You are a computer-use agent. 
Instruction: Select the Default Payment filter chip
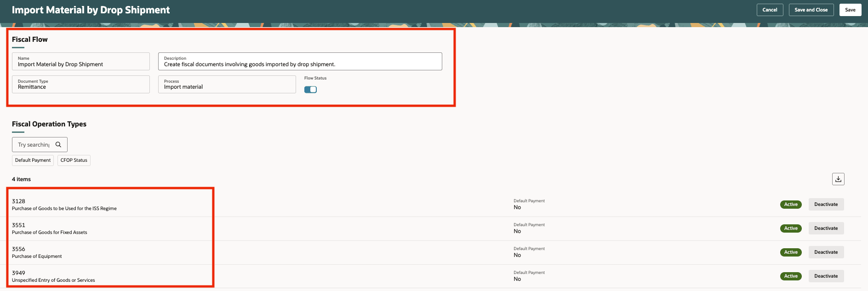(x=33, y=160)
